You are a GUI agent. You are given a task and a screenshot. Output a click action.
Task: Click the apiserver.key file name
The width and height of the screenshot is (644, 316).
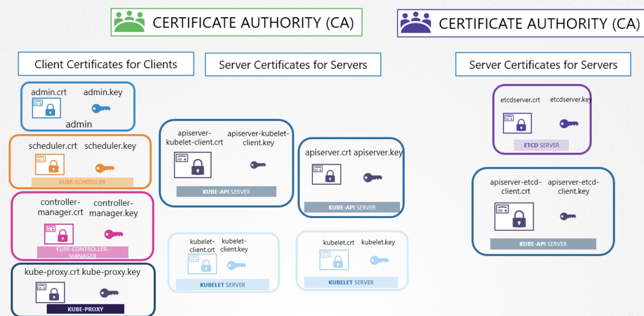[x=378, y=152]
